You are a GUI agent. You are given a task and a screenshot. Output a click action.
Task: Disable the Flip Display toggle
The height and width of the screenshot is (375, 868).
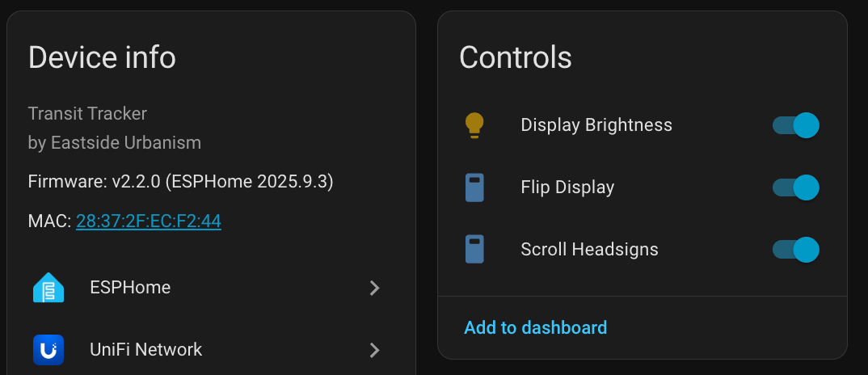click(796, 187)
